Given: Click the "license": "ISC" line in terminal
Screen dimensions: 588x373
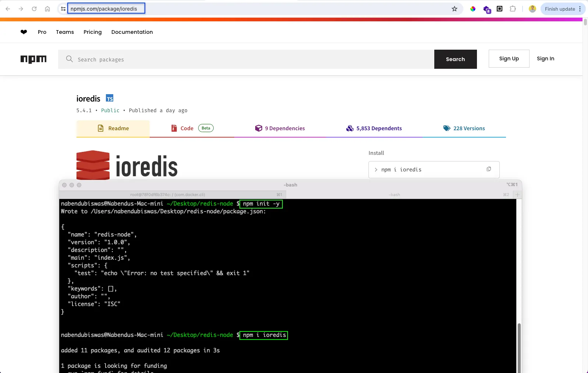Looking at the screenshot, I should (94, 304).
